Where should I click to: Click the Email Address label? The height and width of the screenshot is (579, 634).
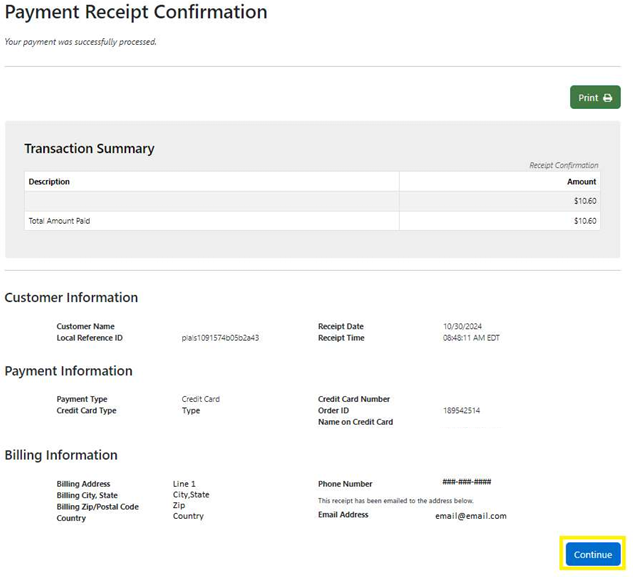tap(343, 515)
